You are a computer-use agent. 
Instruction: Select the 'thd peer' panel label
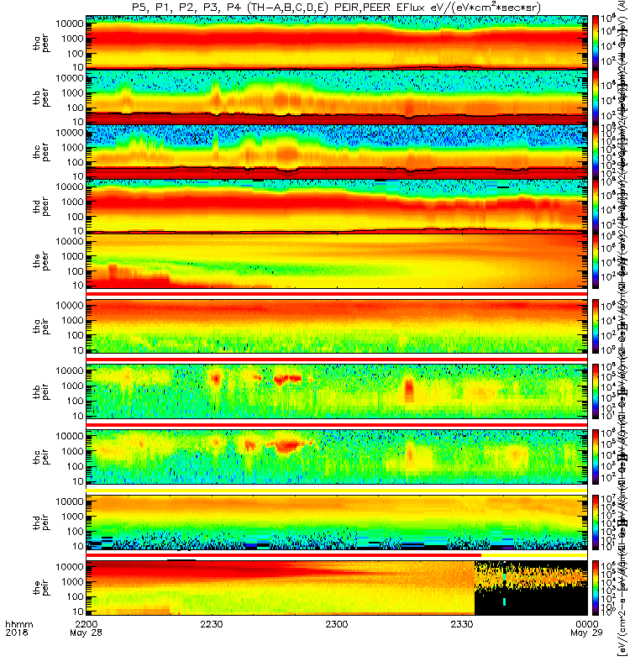point(41,207)
